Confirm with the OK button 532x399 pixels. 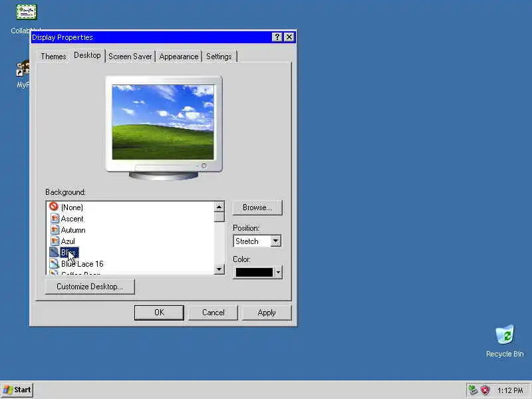pyautogui.click(x=159, y=313)
